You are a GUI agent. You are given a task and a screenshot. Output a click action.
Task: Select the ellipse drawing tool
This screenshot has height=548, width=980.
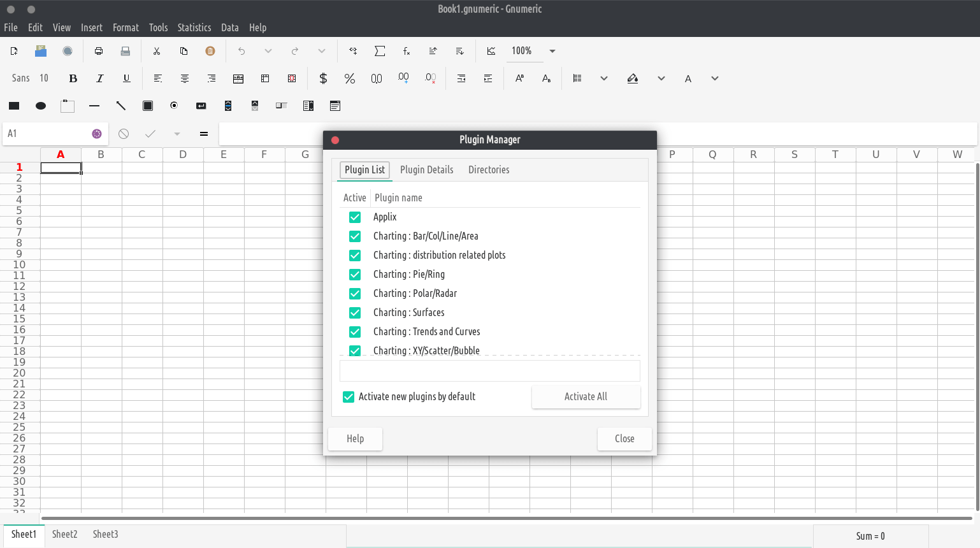pos(41,106)
